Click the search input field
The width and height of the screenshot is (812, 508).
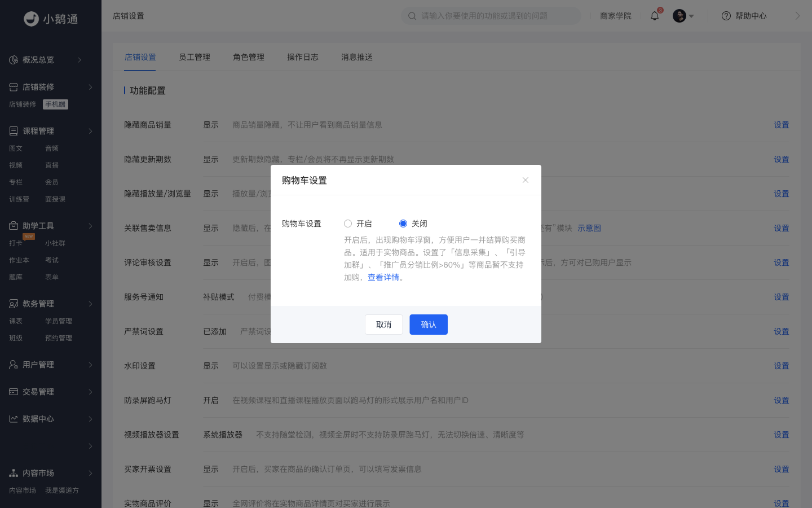pos(491,16)
